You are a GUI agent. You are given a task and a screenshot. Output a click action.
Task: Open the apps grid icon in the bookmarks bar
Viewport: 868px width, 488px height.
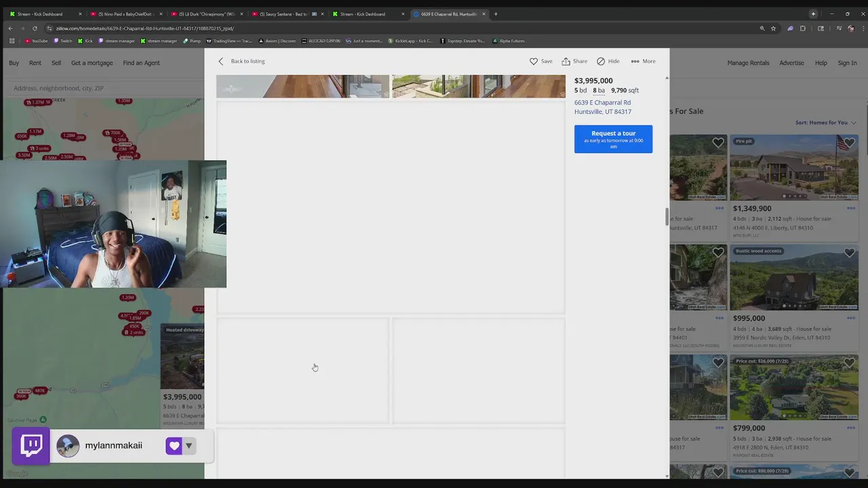(x=12, y=41)
